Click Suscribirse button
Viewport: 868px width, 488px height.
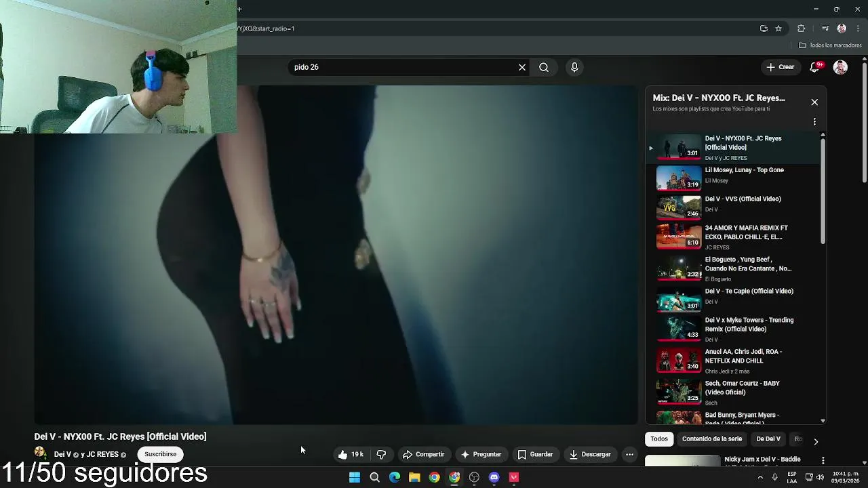[160, 454]
